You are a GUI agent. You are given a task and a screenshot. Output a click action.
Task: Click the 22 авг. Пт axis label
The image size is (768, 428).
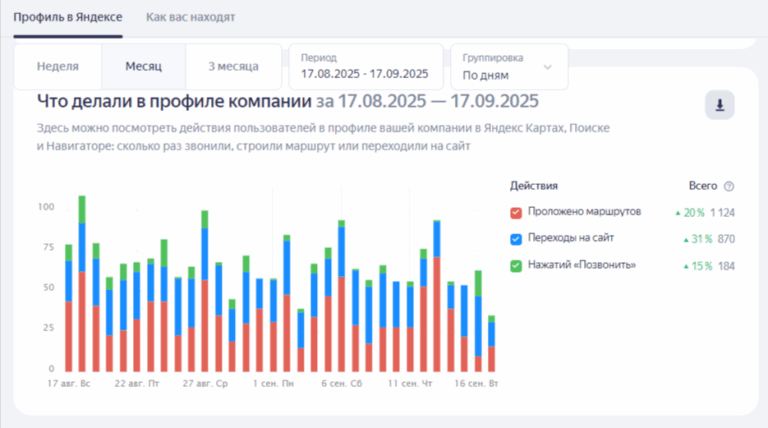click(x=137, y=383)
